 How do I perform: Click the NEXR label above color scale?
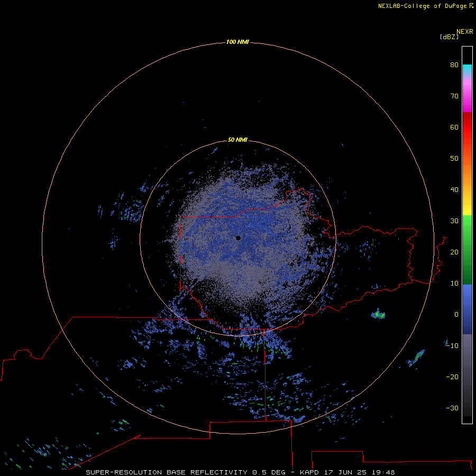(465, 32)
